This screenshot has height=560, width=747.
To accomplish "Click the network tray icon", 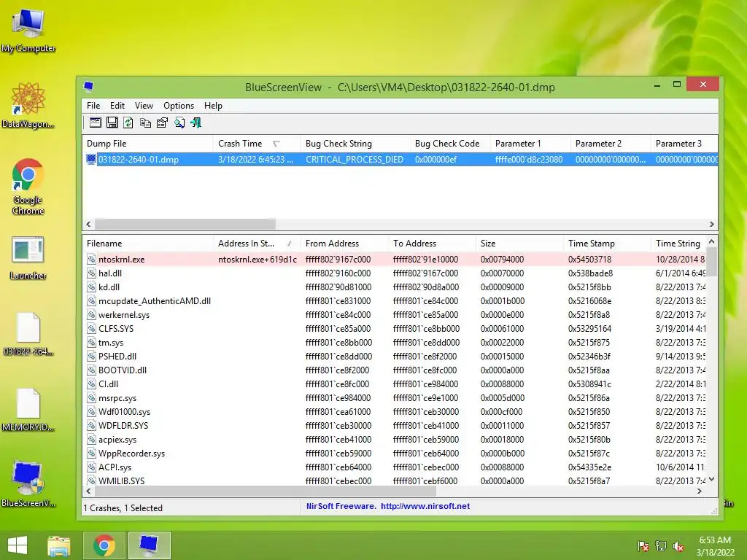I will click(x=661, y=546).
